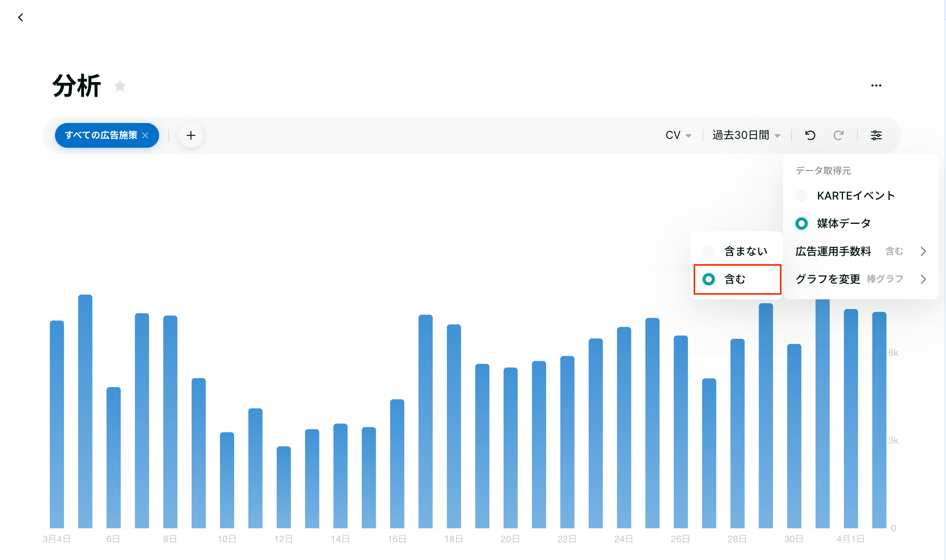Click the redo arrow icon
Image resolution: width=946 pixels, height=560 pixels.
[x=838, y=135]
